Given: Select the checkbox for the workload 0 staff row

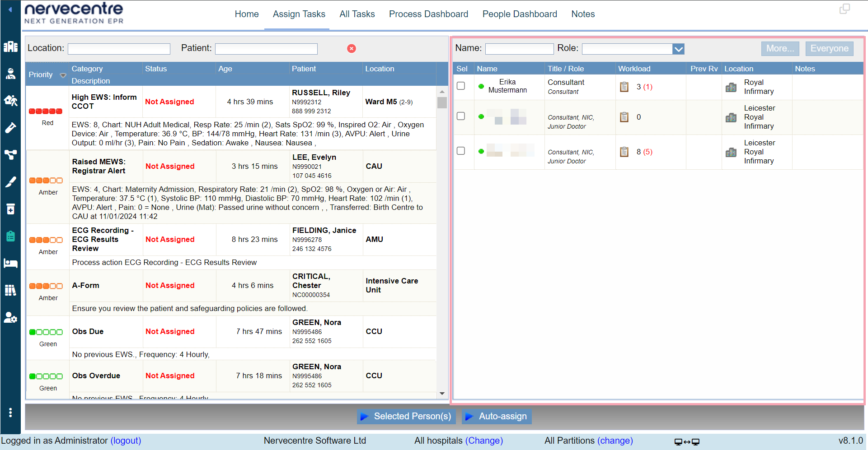Looking at the screenshot, I should 461,116.
